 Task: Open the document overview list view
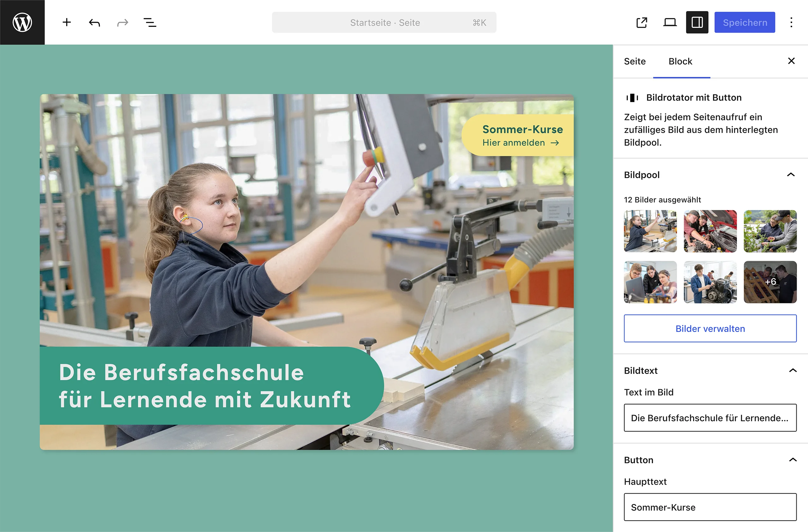pyautogui.click(x=150, y=22)
